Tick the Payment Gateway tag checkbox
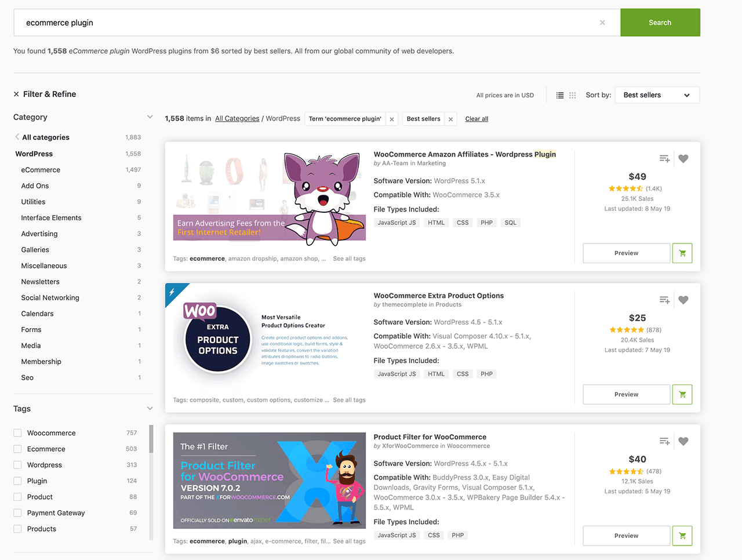 point(17,512)
